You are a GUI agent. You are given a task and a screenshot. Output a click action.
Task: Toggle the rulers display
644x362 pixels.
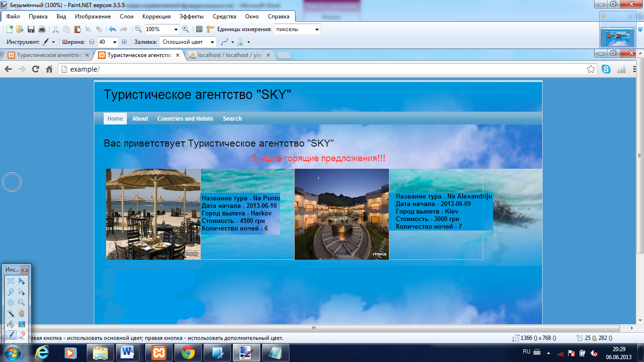pyautogui.click(x=210, y=29)
